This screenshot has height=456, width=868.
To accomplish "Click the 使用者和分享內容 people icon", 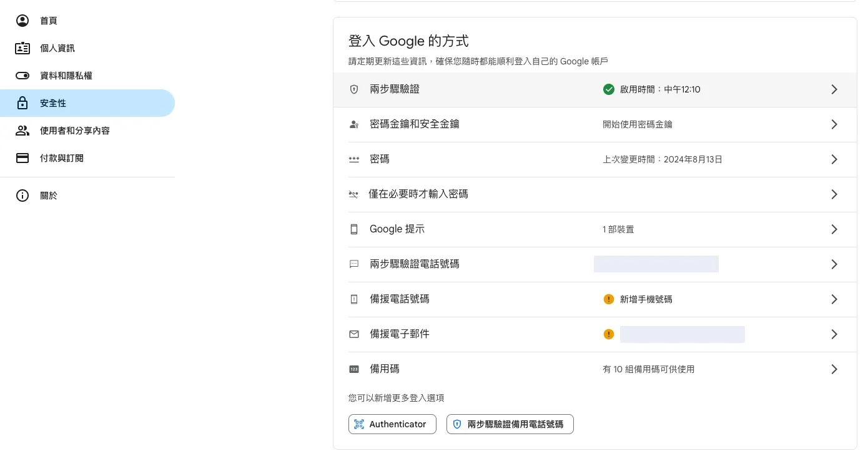I will click(x=22, y=131).
